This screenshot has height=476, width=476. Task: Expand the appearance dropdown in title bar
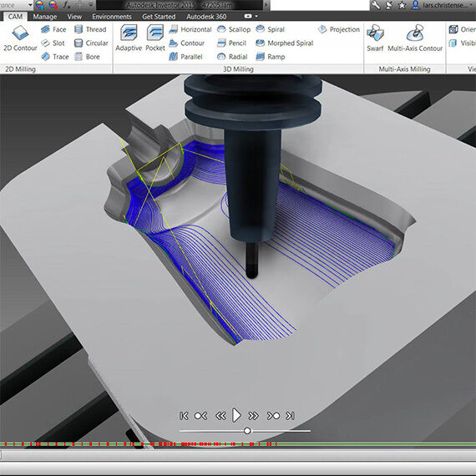point(30,5)
